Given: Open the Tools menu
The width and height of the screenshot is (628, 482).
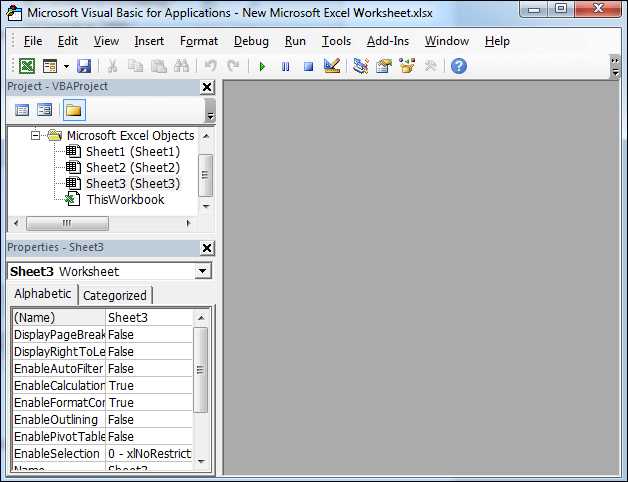Looking at the screenshot, I should click(336, 41).
